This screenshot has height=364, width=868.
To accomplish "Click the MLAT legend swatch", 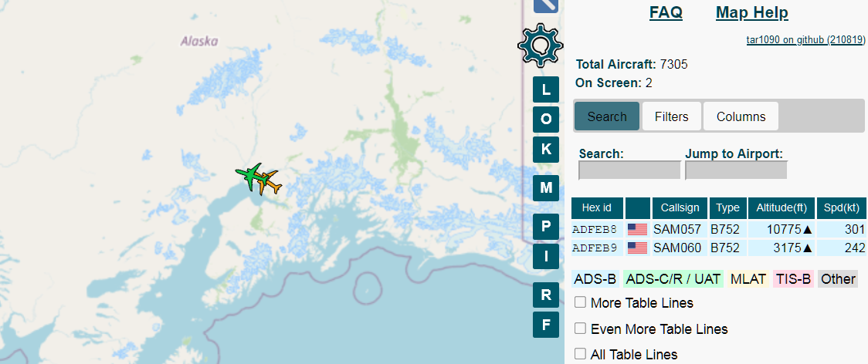I will pos(748,279).
